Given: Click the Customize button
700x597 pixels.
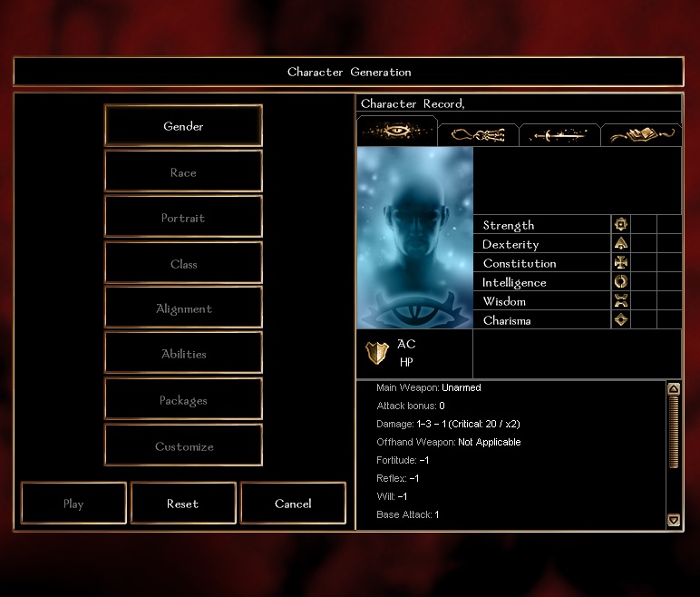Looking at the screenshot, I should pos(183,446).
